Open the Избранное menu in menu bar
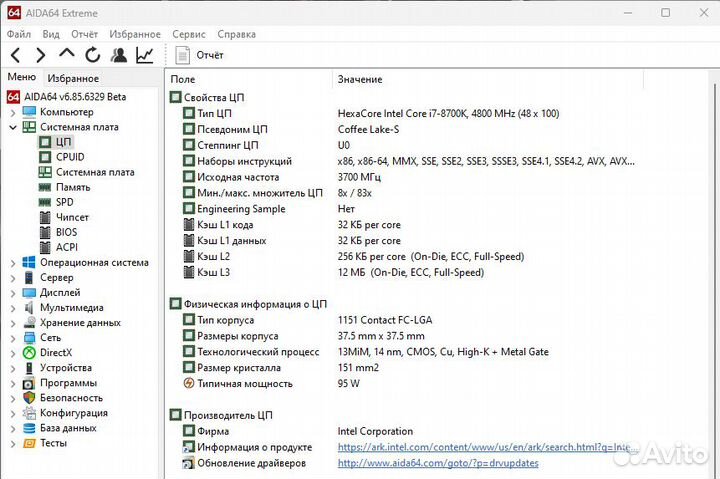720x479 pixels. (x=135, y=34)
